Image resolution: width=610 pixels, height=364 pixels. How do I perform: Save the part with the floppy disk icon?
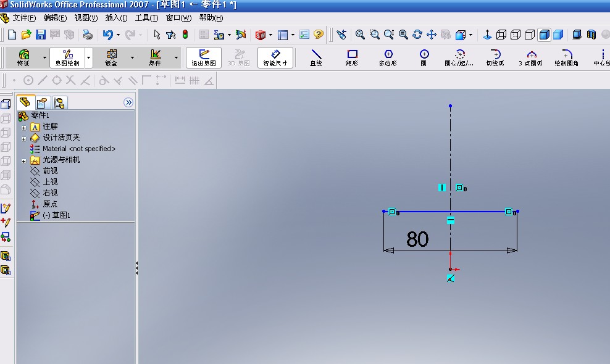click(x=41, y=35)
